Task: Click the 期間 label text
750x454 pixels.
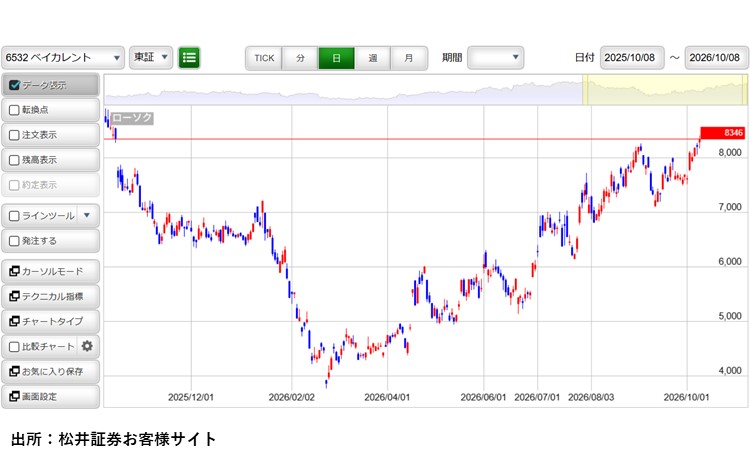Action: click(452, 58)
